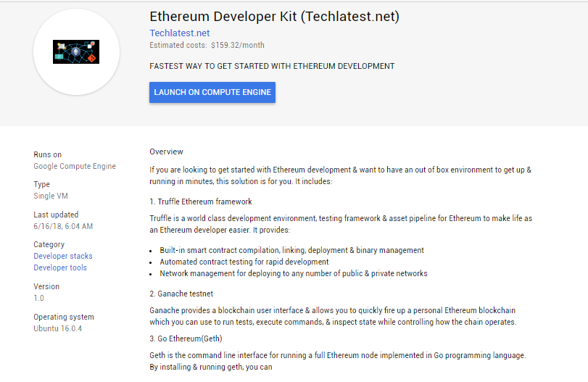The image size is (588, 382).
Task: Click the network management bullet item
Action: (294, 273)
